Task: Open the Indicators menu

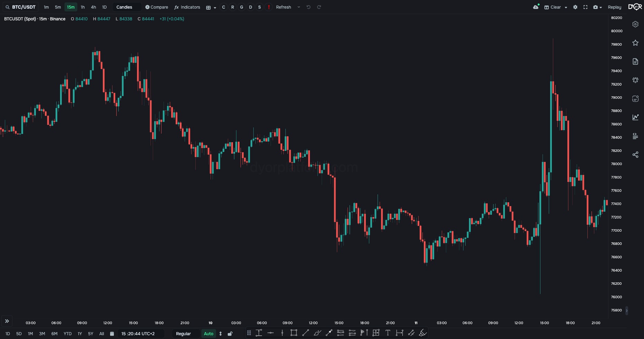Action: [x=187, y=7]
